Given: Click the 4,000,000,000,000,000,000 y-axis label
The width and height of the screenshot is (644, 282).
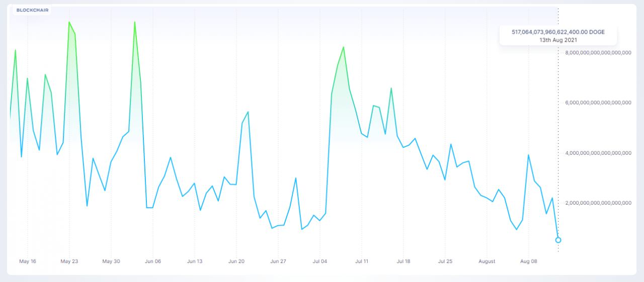Looking at the screenshot, I should (x=598, y=153).
